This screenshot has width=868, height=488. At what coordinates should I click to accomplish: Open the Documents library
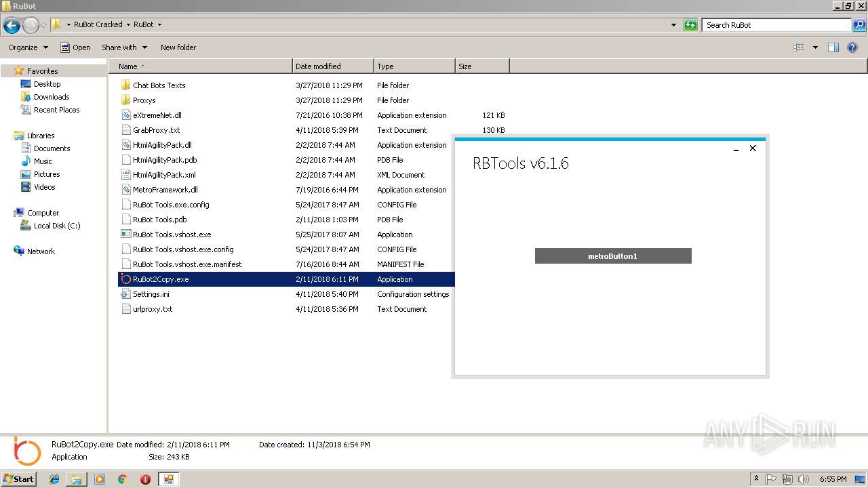click(52, 148)
